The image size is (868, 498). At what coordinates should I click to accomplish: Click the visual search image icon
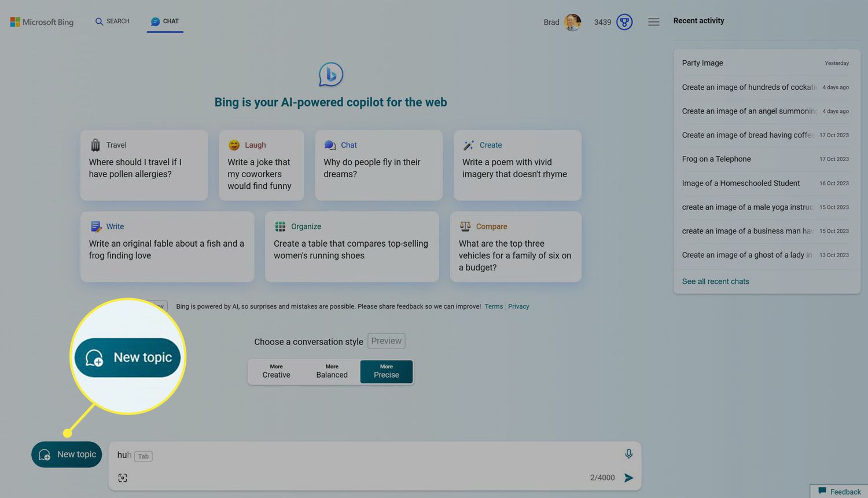point(123,478)
